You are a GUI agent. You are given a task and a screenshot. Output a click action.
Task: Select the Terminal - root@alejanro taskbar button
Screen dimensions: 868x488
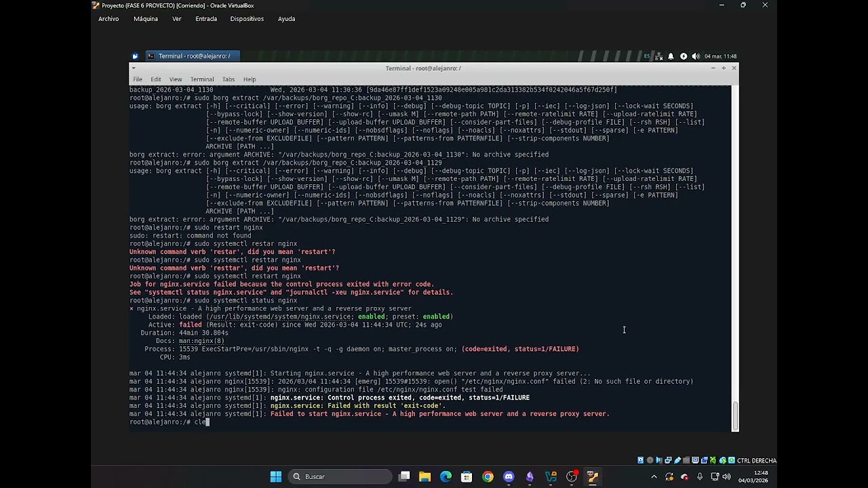(x=192, y=56)
